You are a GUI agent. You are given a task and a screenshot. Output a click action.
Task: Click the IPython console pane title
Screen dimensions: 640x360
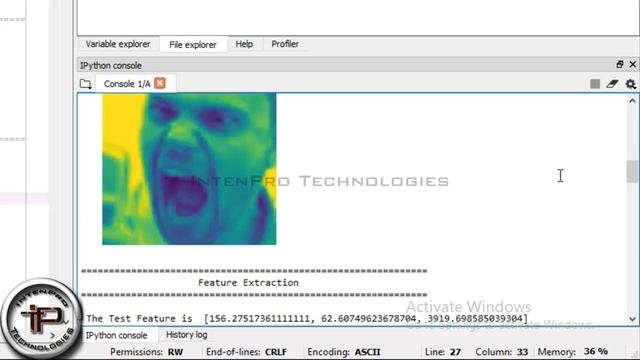111,65
